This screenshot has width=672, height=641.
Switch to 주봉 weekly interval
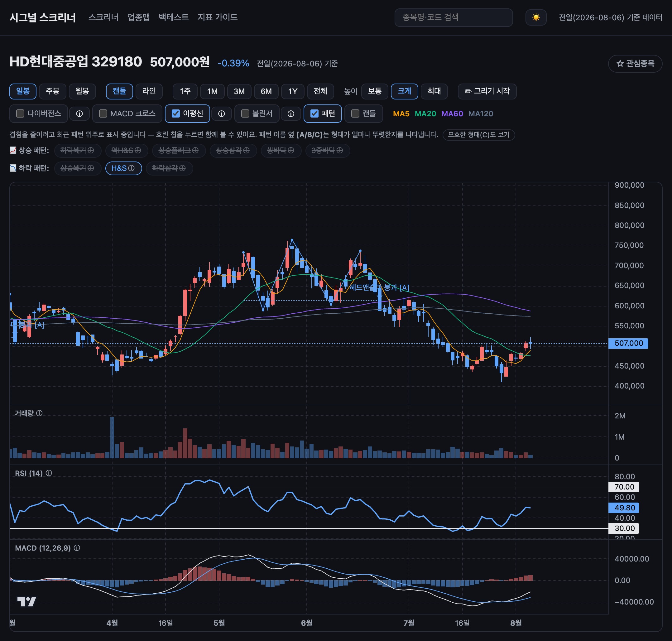pyautogui.click(x=53, y=91)
